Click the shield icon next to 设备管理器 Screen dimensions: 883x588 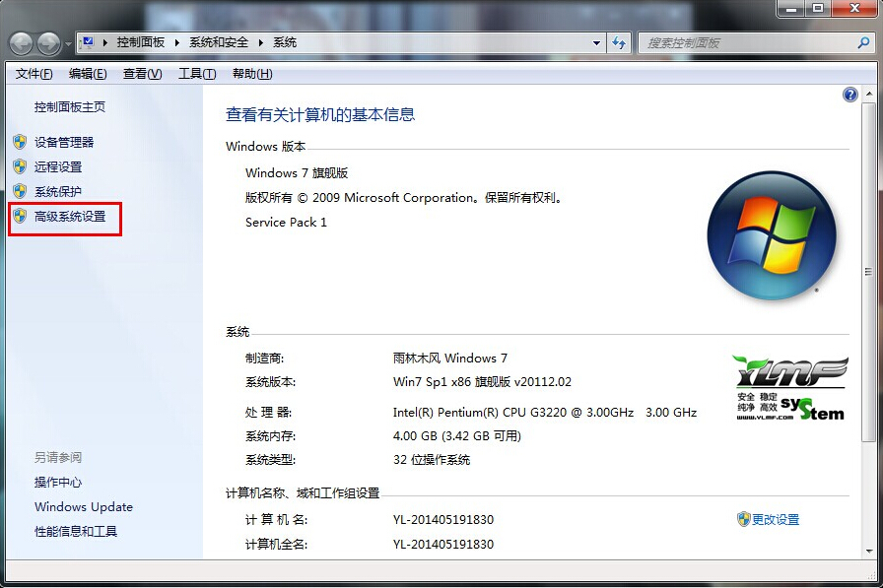(20, 142)
